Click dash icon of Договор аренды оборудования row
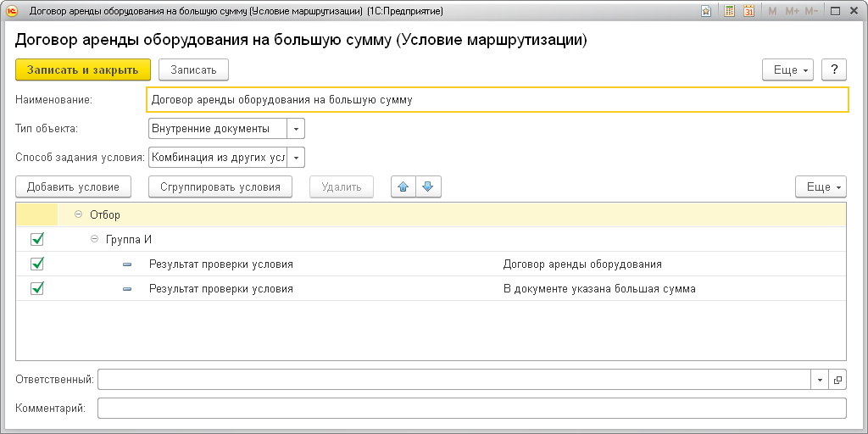 tap(127, 264)
